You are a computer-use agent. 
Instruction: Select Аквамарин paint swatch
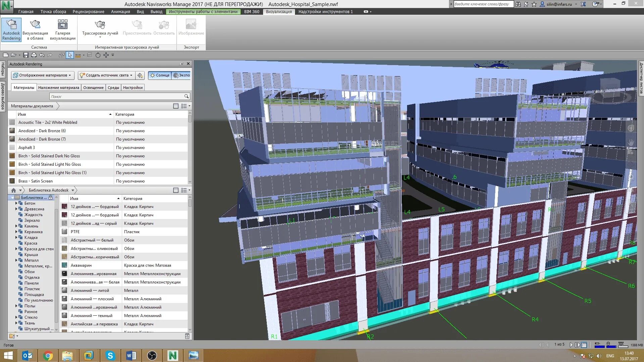[64, 265]
